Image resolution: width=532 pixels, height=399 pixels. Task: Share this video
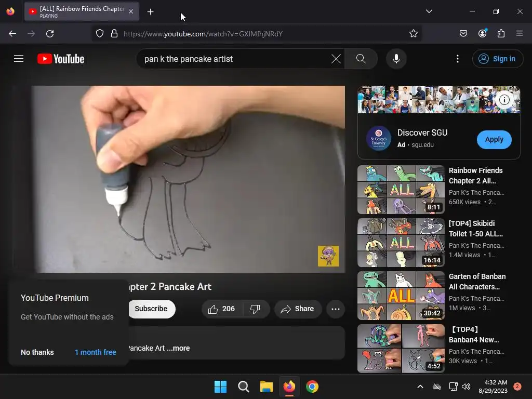click(x=298, y=309)
